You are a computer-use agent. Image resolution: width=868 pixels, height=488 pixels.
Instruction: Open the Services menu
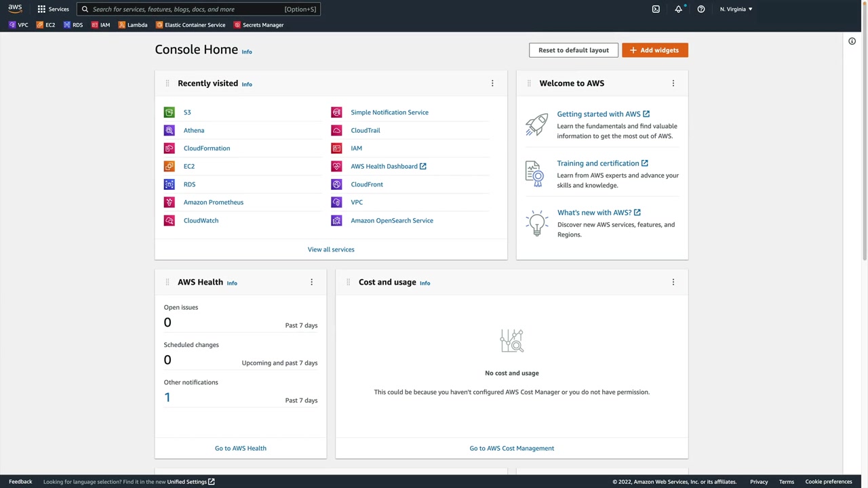pos(53,9)
